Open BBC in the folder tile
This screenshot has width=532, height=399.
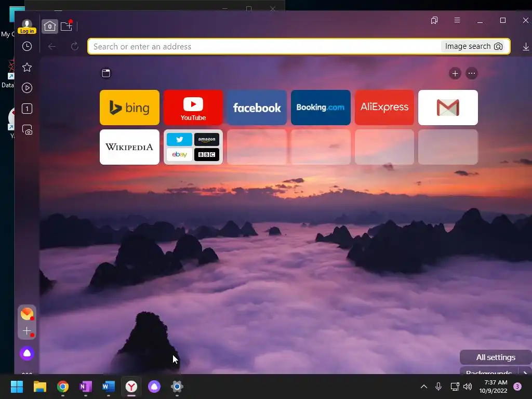click(207, 155)
